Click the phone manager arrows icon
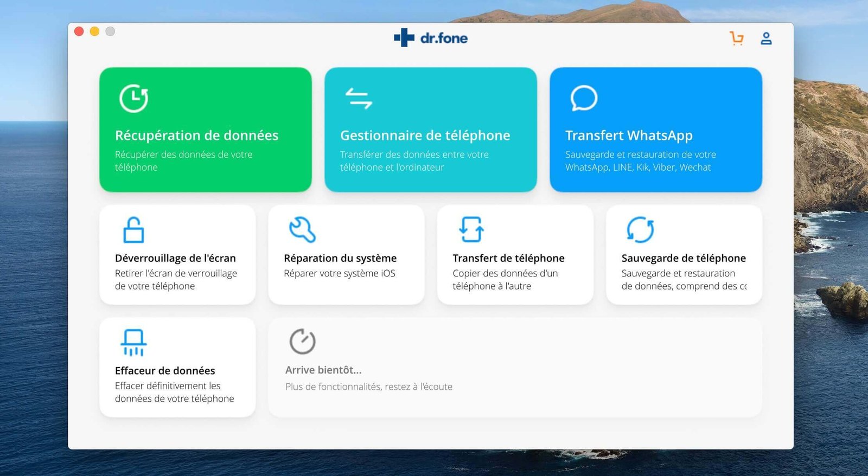 (359, 98)
